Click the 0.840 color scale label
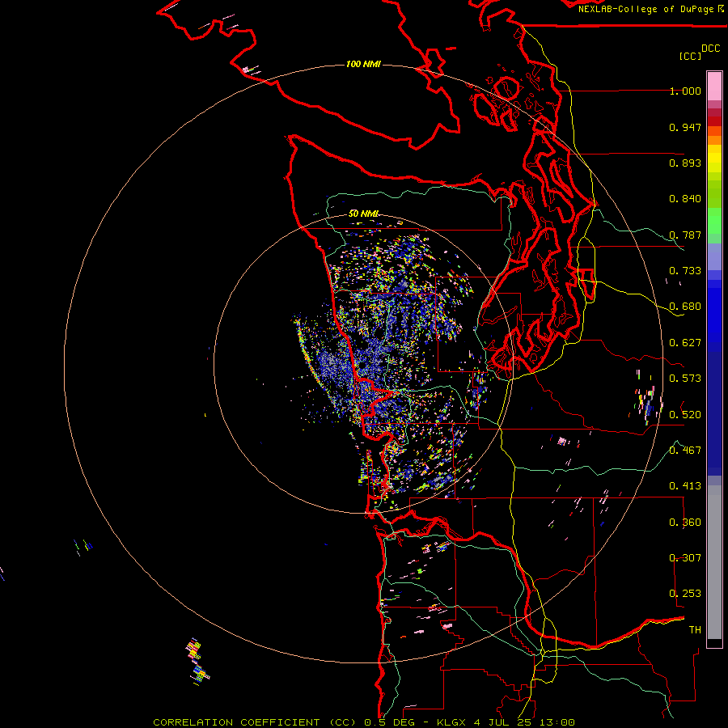Image resolution: width=728 pixels, height=728 pixels. [x=685, y=199]
